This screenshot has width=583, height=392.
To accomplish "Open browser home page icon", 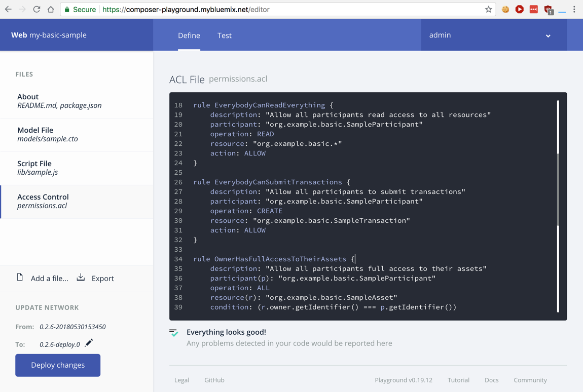I will pyautogui.click(x=51, y=9).
